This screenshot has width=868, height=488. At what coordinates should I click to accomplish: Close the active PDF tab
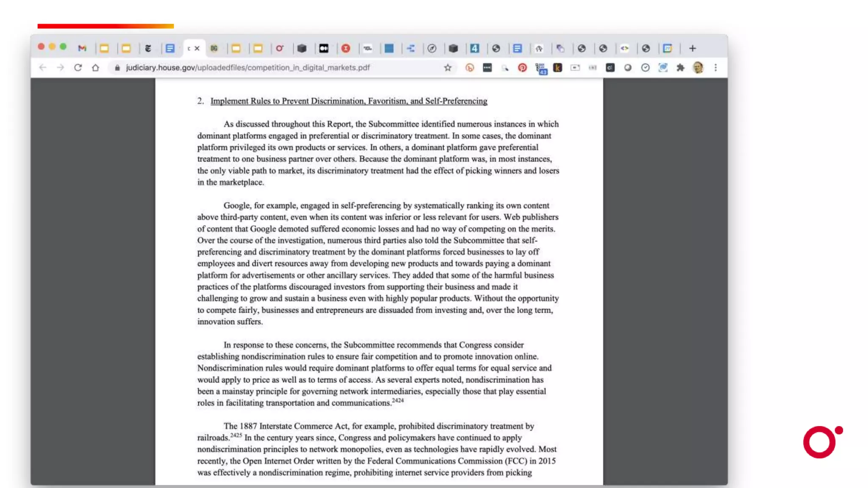coord(197,48)
